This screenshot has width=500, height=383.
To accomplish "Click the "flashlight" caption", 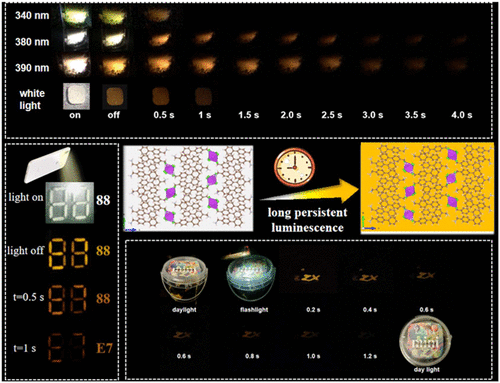I will coord(254,310).
